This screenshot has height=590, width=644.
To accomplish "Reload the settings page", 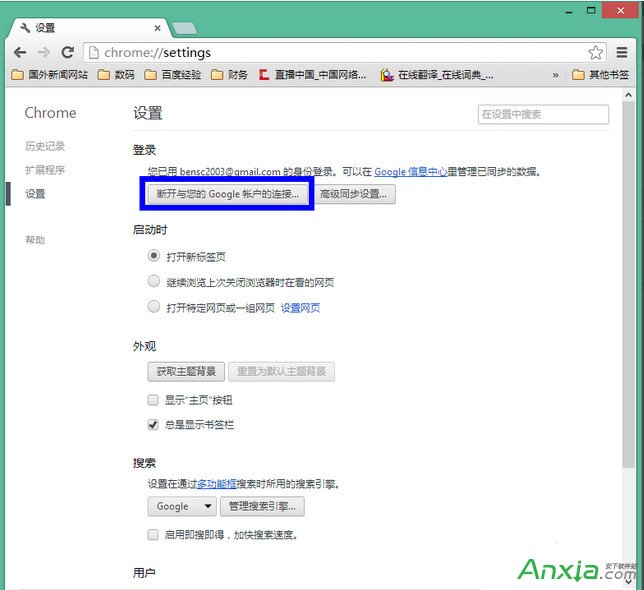I will point(68,52).
